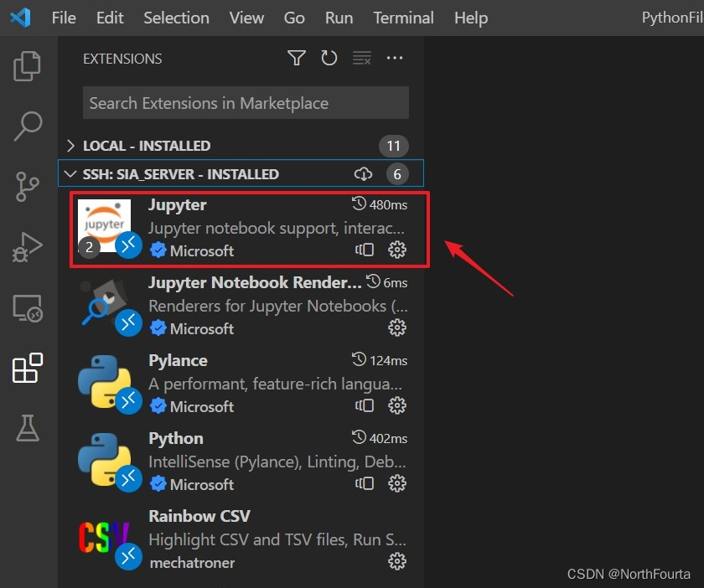Open the View menu

[246, 18]
